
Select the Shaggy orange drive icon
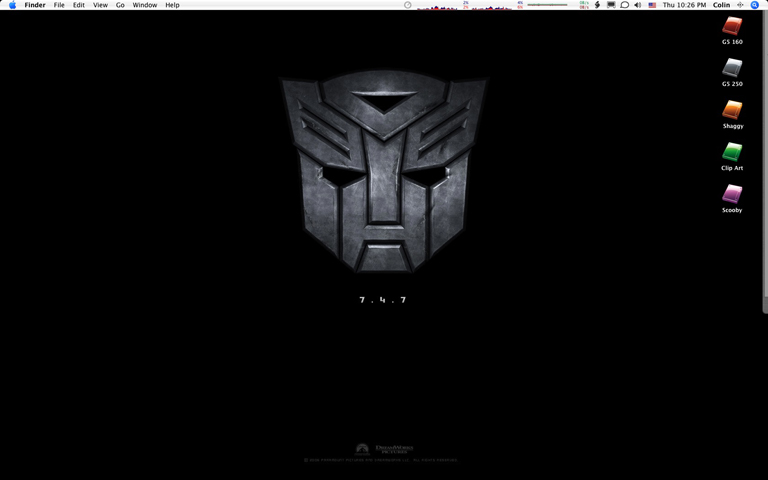coord(732,110)
